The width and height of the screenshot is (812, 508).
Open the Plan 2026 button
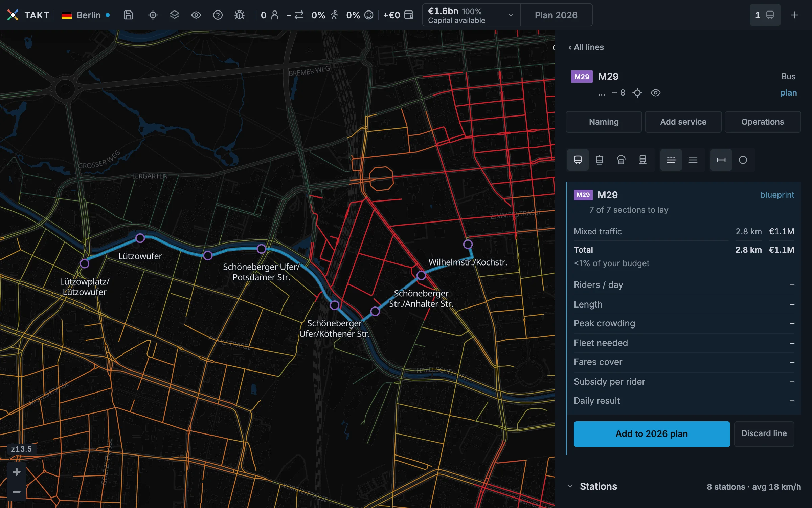pyautogui.click(x=556, y=15)
